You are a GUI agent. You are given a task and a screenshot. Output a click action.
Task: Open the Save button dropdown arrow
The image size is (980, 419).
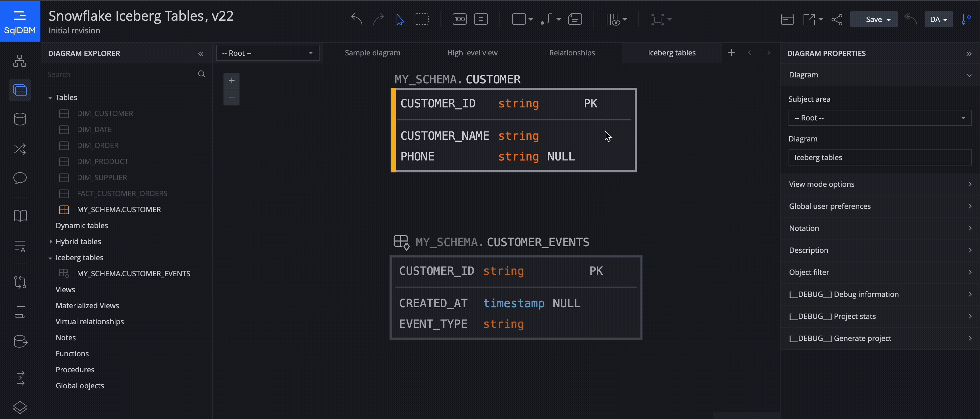pos(888,20)
